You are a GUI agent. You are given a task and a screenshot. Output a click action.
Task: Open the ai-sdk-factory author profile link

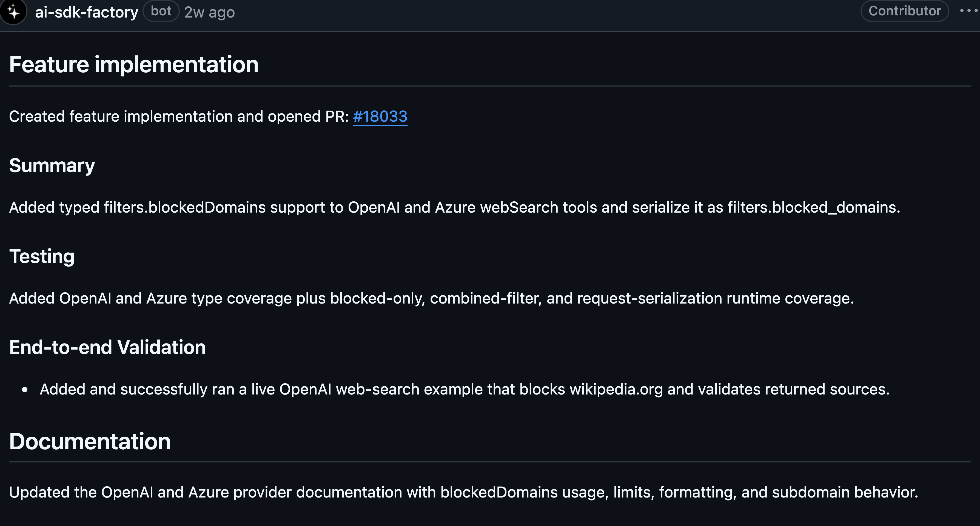(87, 12)
